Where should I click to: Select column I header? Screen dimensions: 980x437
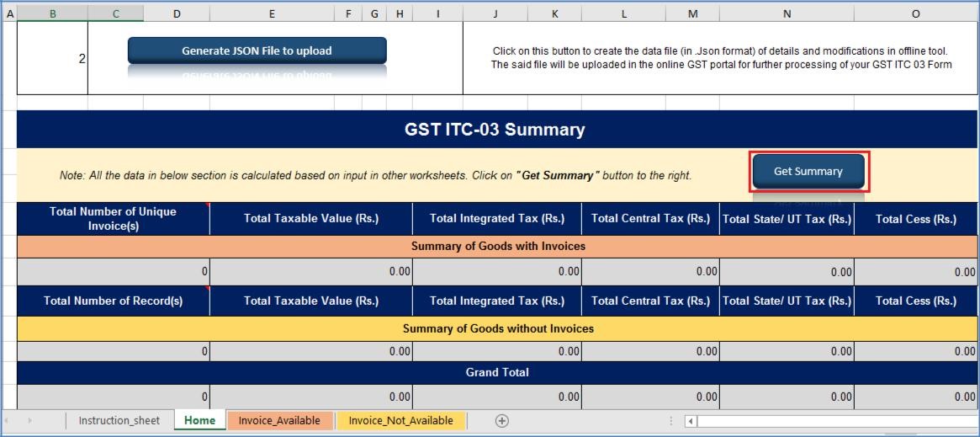click(437, 13)
